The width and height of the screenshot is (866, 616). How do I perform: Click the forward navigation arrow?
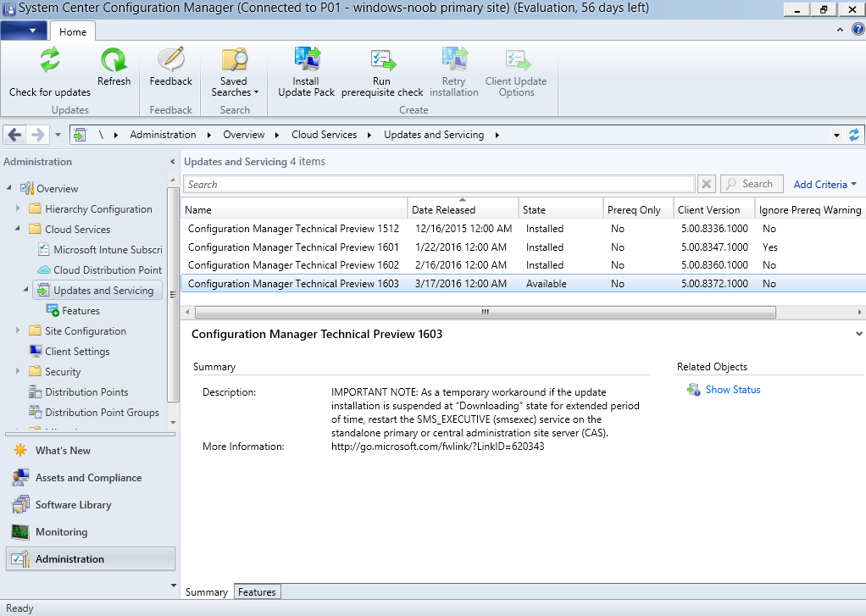tap(37, 134)
